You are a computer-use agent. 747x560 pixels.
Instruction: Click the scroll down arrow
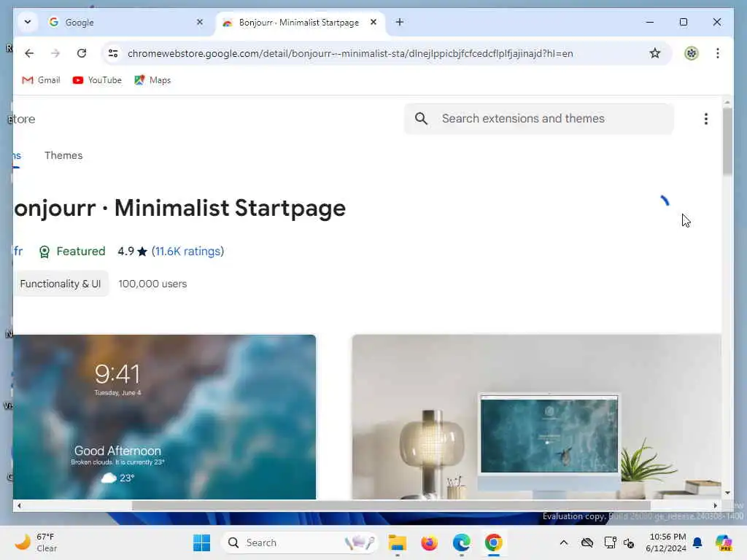pos(727,493)
